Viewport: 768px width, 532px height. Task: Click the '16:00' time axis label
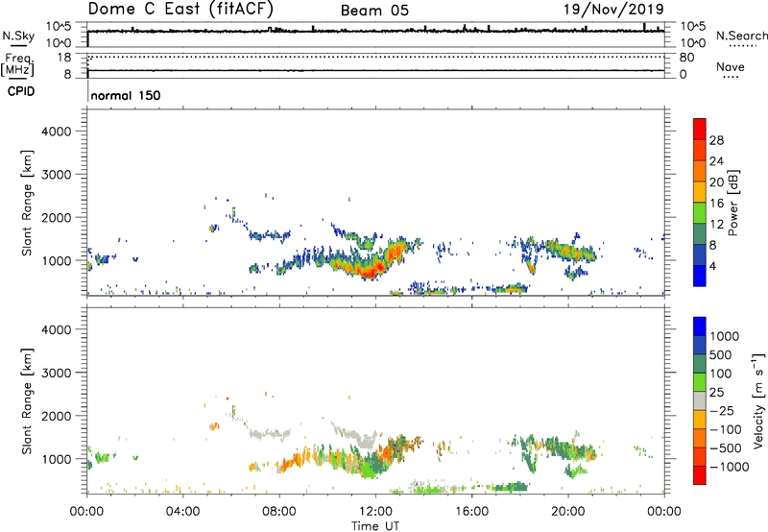(471, 512)
